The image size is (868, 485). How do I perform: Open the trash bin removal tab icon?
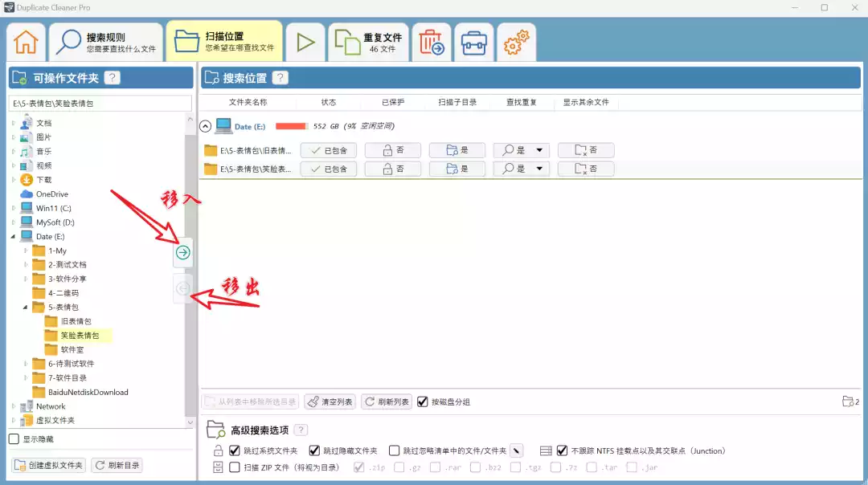tap(432, 42)
